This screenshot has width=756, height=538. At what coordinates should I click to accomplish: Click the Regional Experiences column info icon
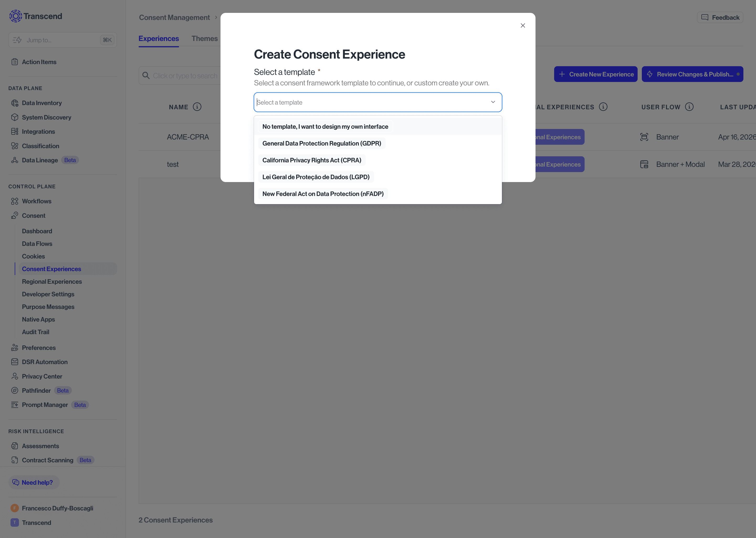point(603,107)
